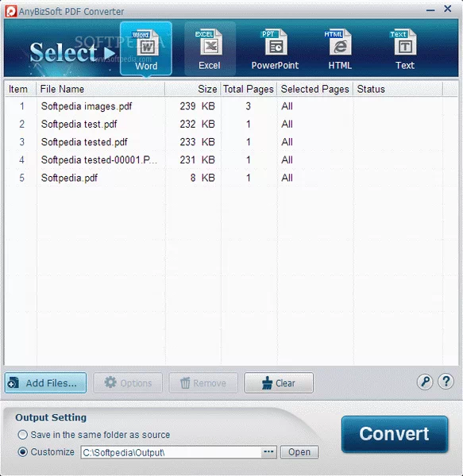Click Total Pages column header

pyautogui.click(x=249, y=89)
